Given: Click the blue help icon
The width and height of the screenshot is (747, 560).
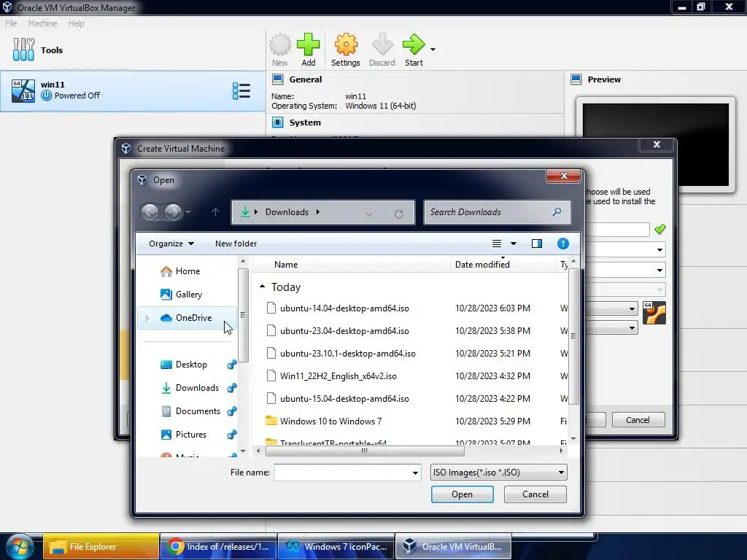Looking at the screenshot, I should 562,244.
